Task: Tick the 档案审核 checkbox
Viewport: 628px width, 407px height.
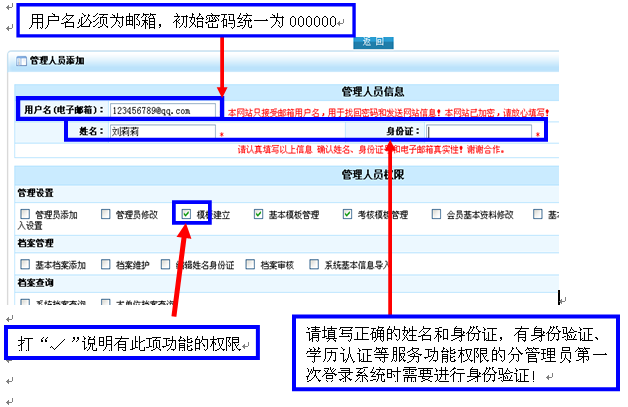Action: point(250,264)
